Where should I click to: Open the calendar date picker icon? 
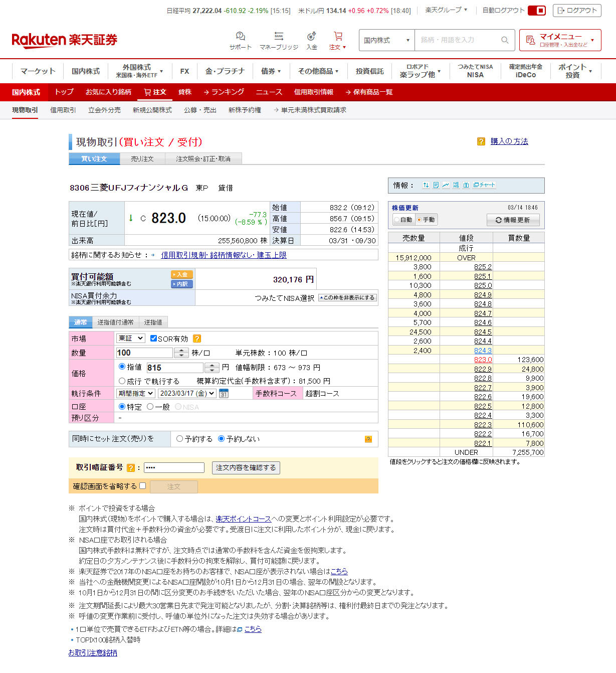[x=224, y=394]
